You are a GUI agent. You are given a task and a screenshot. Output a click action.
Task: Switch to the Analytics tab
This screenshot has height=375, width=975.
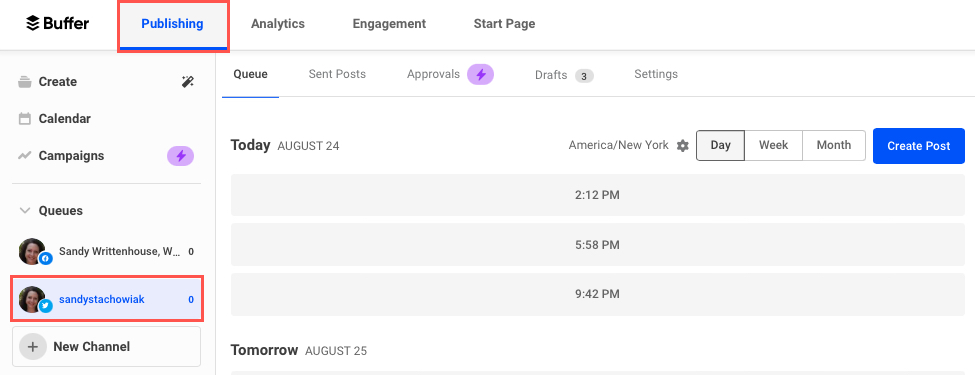tap(277, 24)
